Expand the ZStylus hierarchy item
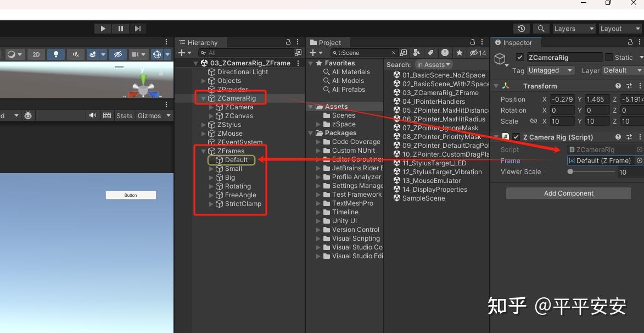Screen dimensions: 644x333 pyautogui.click(x=203, y=124)
